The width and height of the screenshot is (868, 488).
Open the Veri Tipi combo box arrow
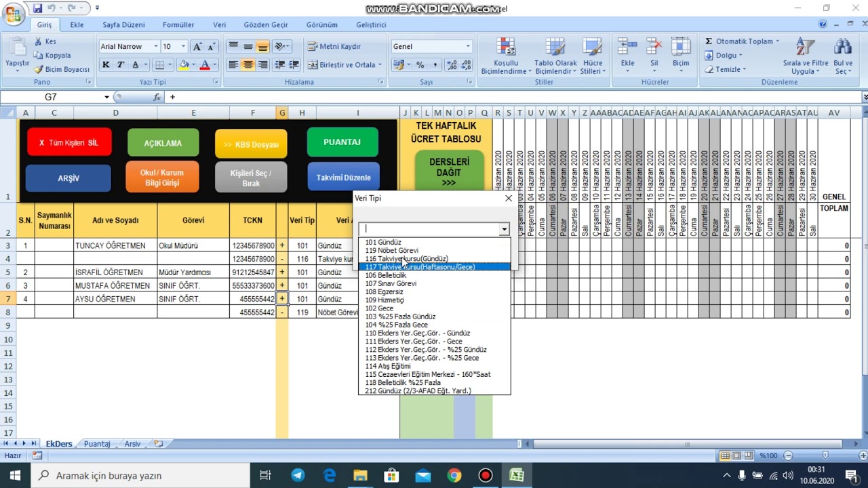point(504,229)
